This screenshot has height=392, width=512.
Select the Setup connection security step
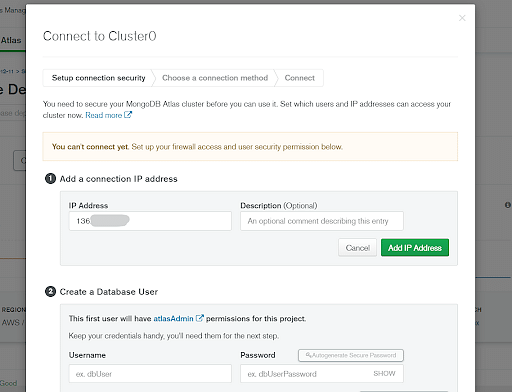98,78
